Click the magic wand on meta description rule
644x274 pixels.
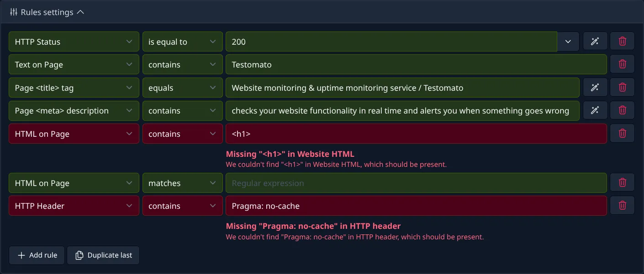click(595, 110)
